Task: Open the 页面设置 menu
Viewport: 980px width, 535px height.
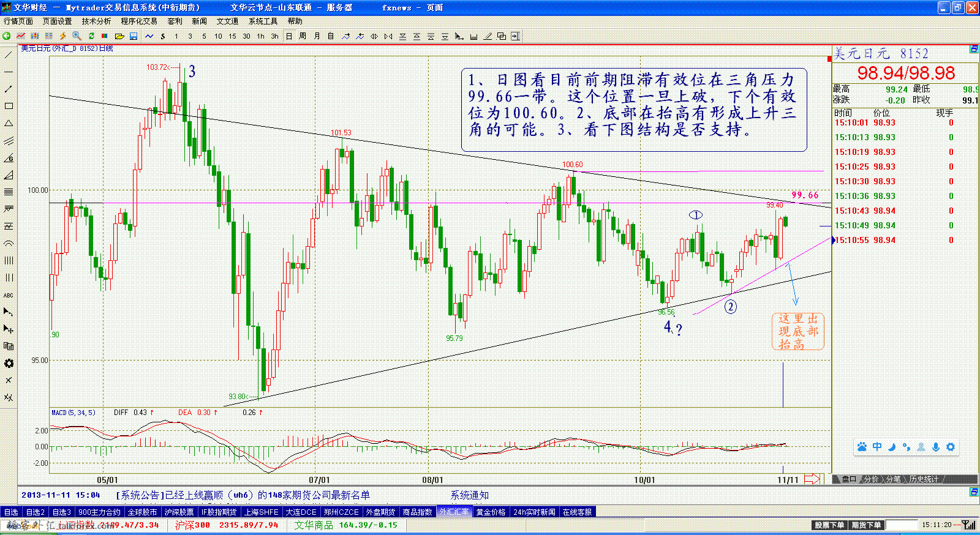Action: pyautogui.click(x=57, y=21)
